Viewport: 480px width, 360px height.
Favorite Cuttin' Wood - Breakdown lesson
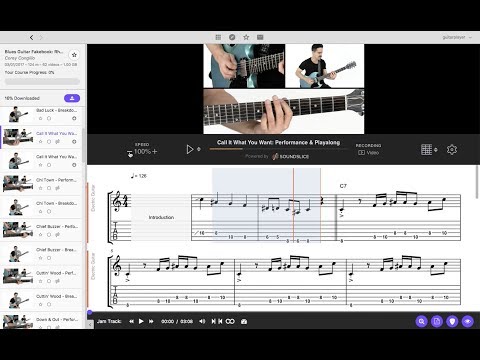(x=41, y=304)
